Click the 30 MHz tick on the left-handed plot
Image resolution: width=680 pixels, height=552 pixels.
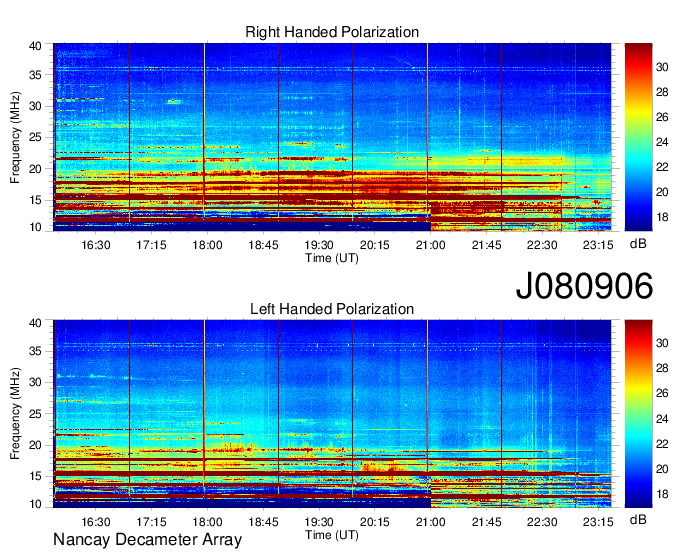coord(35,382)
